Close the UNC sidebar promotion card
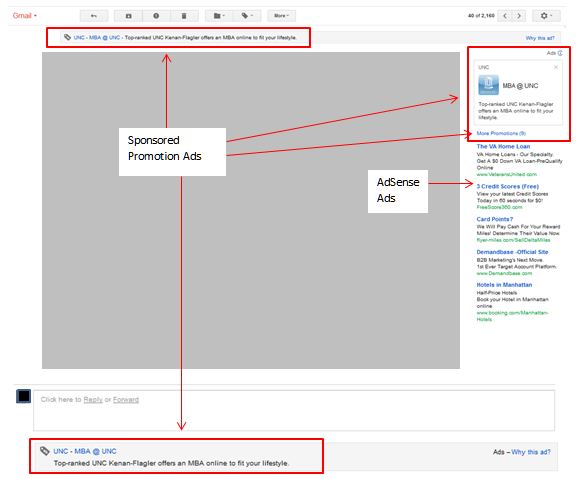The width and height of the screenshot is (577, 479). pos(556,67)
